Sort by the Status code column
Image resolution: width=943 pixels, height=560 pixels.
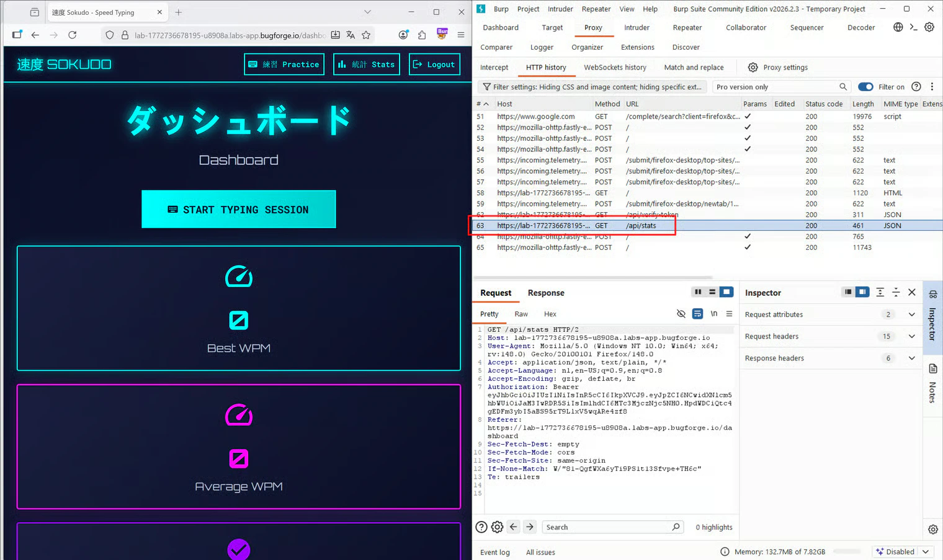823,104
